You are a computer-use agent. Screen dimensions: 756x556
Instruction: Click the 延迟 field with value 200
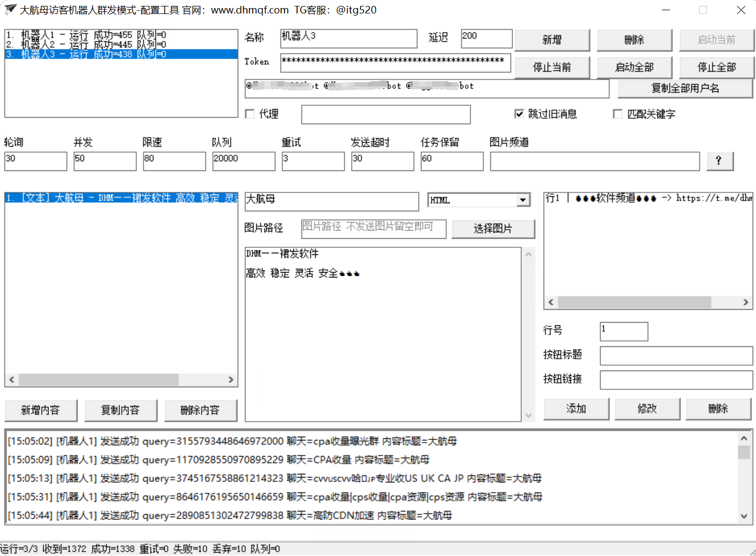click(487, 39)
